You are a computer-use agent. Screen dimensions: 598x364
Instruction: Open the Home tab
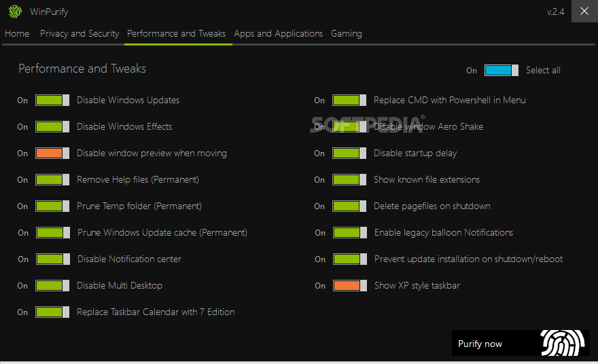click(x=17, y=33)
